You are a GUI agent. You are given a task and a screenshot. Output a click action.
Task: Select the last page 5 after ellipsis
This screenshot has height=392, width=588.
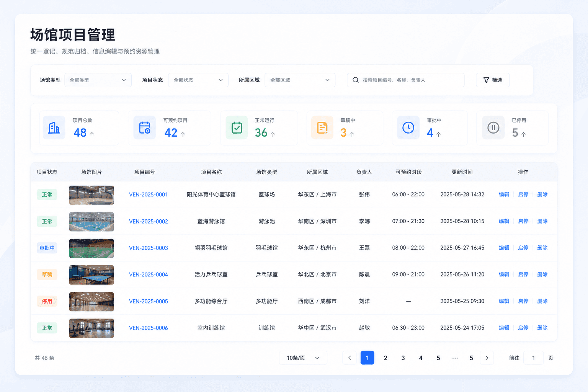(471, 358)
